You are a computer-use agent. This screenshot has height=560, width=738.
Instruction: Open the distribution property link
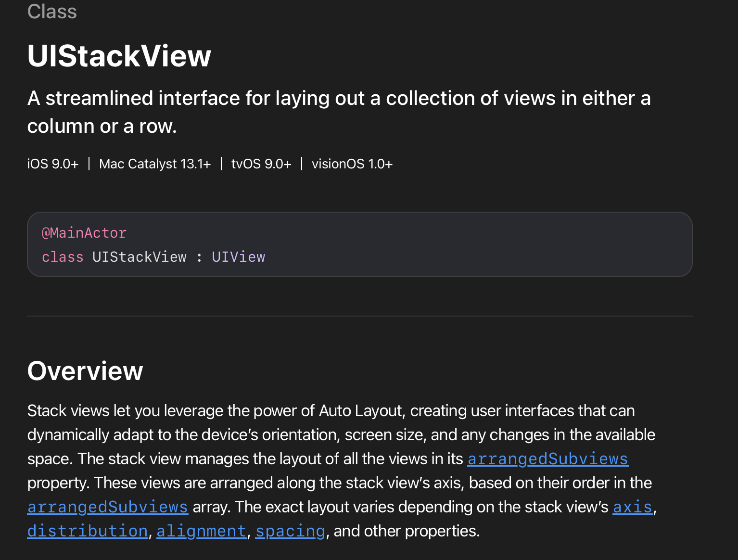[87, 531]
